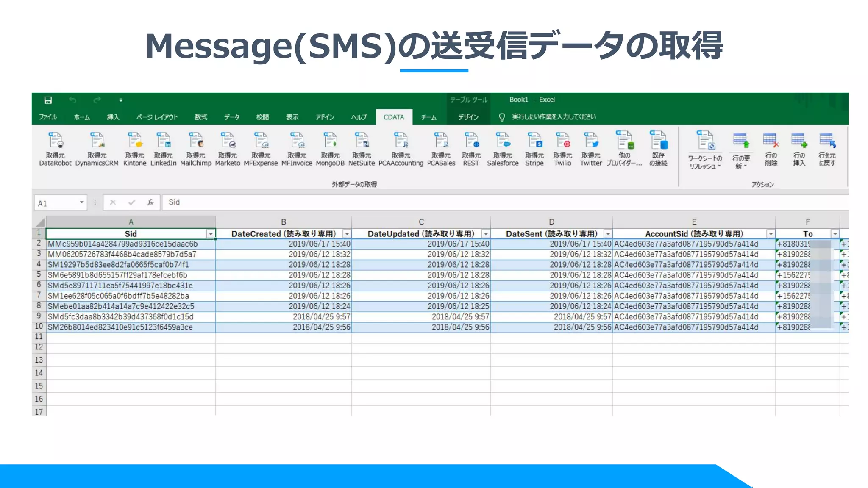The image size is (868, 488).
Task: Click the insert function fx icon
Action: pyautogui.click(x=150, y=202)
